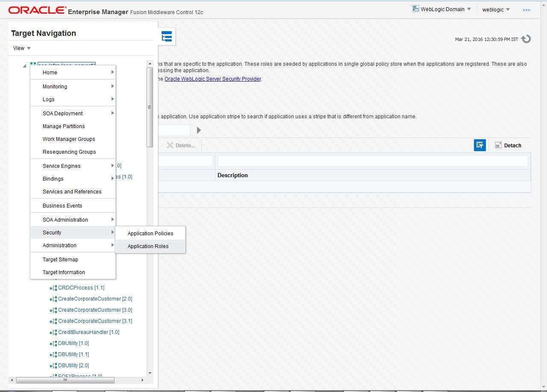Click the name column filter field
Viewport: 547px width, 392px height.
point(185,161)
